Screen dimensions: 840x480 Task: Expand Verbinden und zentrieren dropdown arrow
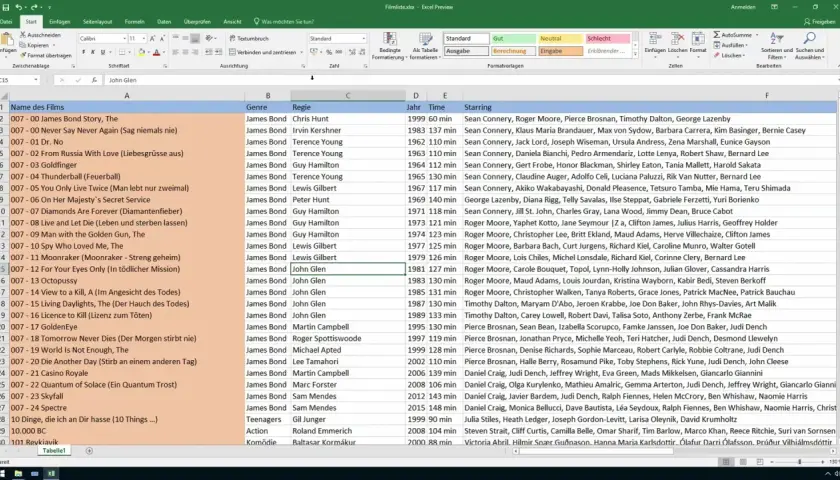click(302, 52)
